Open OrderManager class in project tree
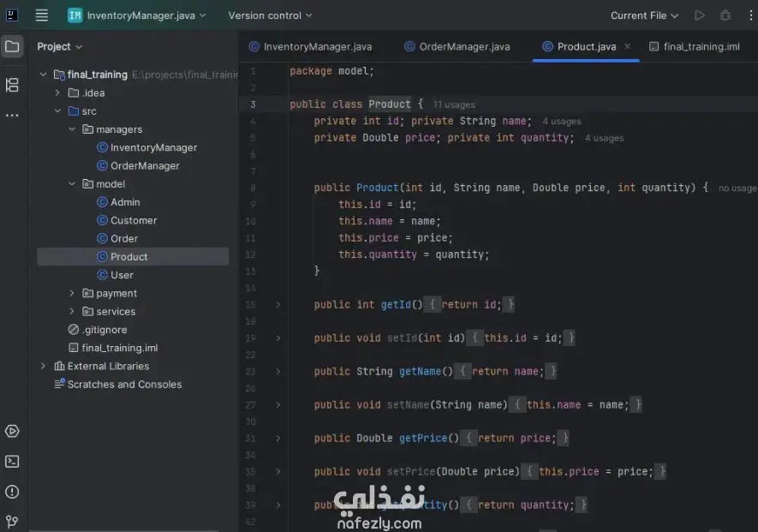This screenshot has width=758, height=532. [138, 166]
